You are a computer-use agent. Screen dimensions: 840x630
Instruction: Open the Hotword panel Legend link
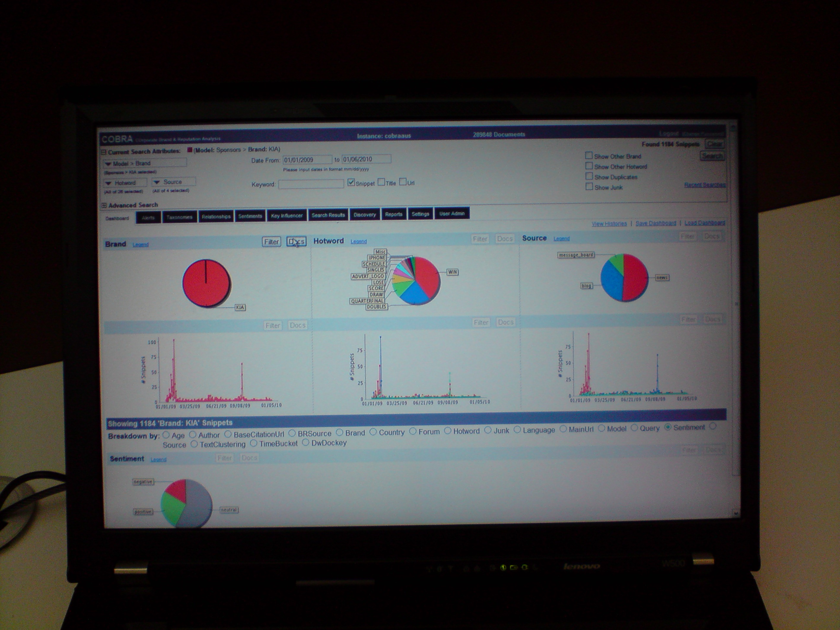click(x=358, y=241)
